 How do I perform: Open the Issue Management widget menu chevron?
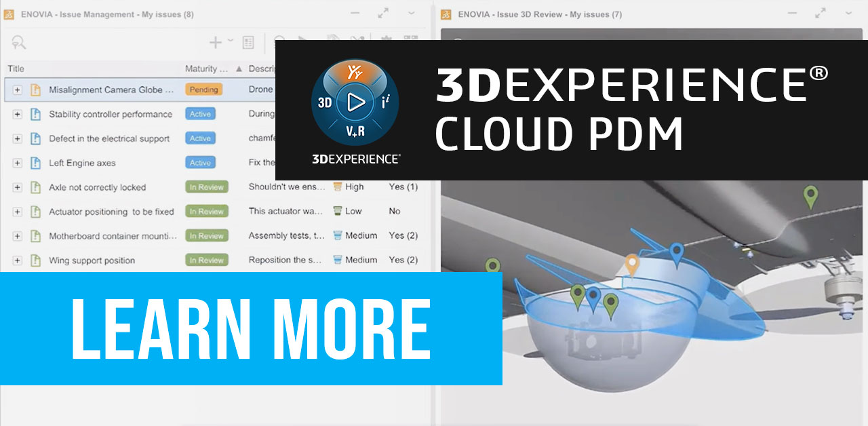pos(411,13)
